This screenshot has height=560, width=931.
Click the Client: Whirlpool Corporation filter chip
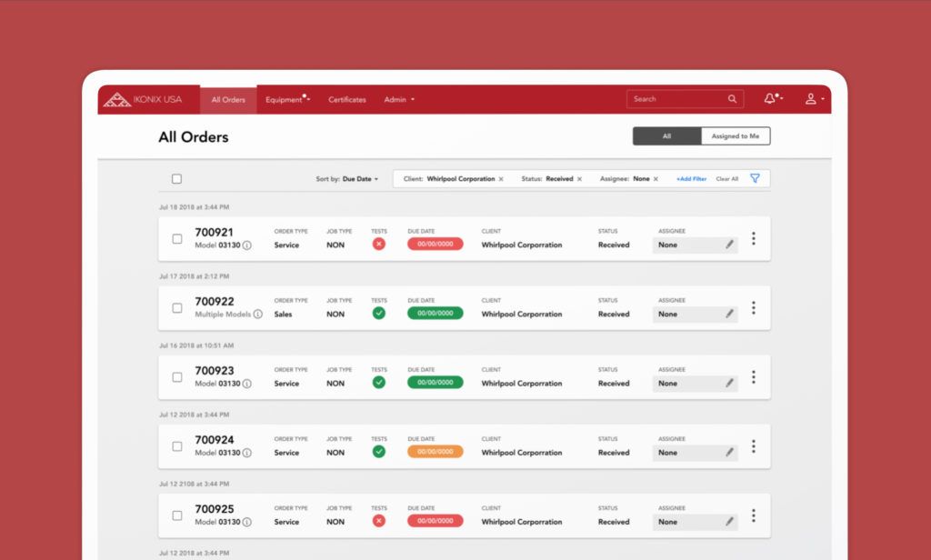(453, 179)
